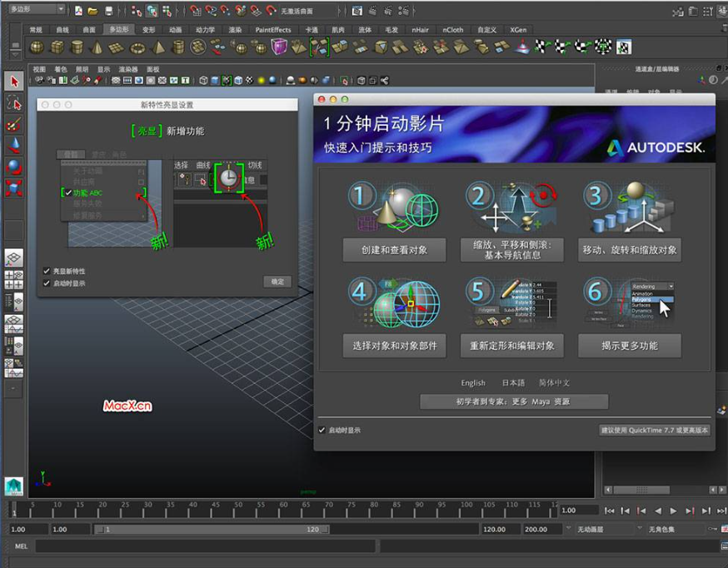Pick the Paint Selection tool
Image resolution: width=728 pixels, height=568 pixels.
point(14,125)
